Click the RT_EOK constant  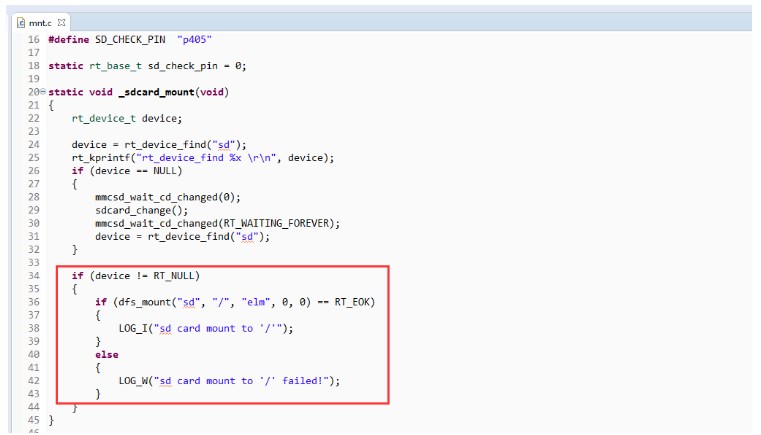click(x=352, y=302)
